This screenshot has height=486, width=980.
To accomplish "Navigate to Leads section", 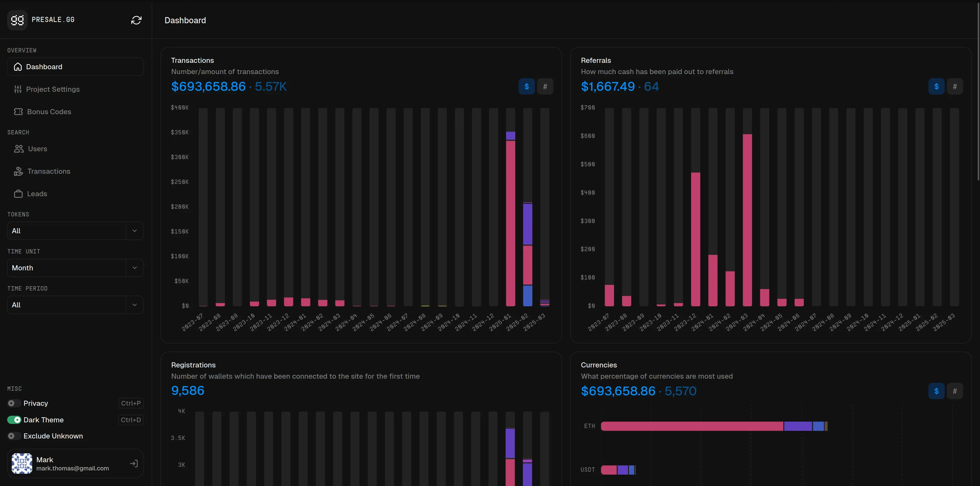I will (x=37, y=194).
